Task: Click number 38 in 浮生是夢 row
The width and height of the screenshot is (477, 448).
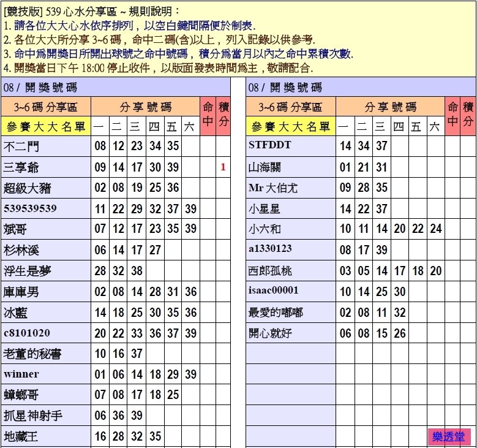Action: 137,271
